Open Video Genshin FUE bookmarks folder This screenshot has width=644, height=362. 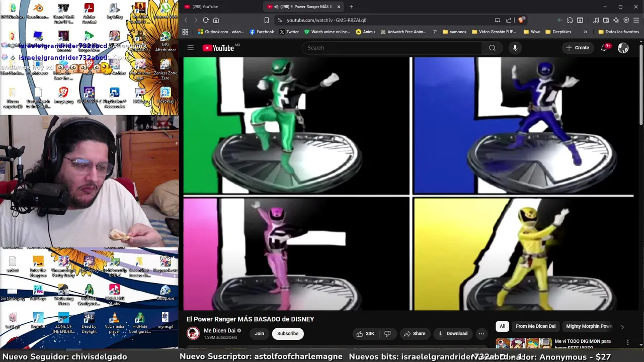[494, 32]
